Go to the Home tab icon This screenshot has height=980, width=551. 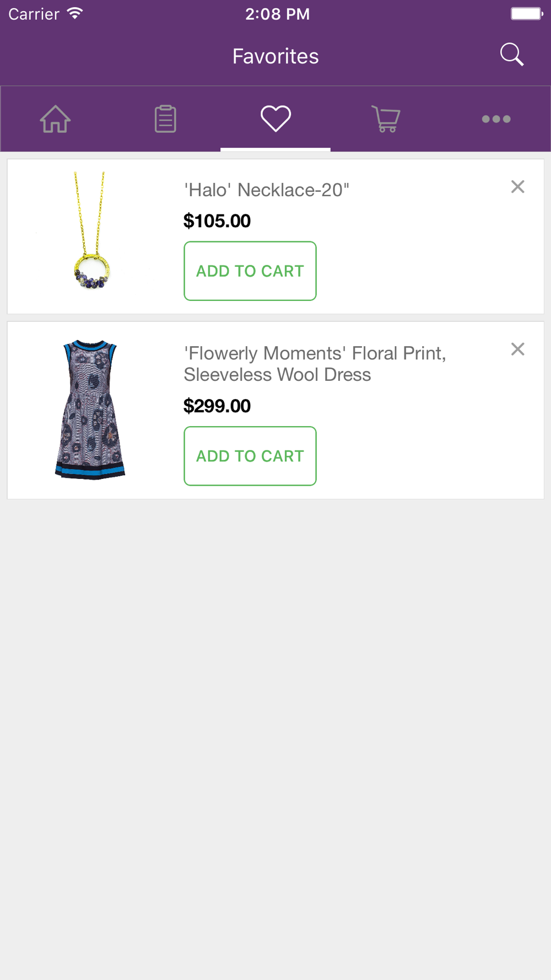point(55,119)
